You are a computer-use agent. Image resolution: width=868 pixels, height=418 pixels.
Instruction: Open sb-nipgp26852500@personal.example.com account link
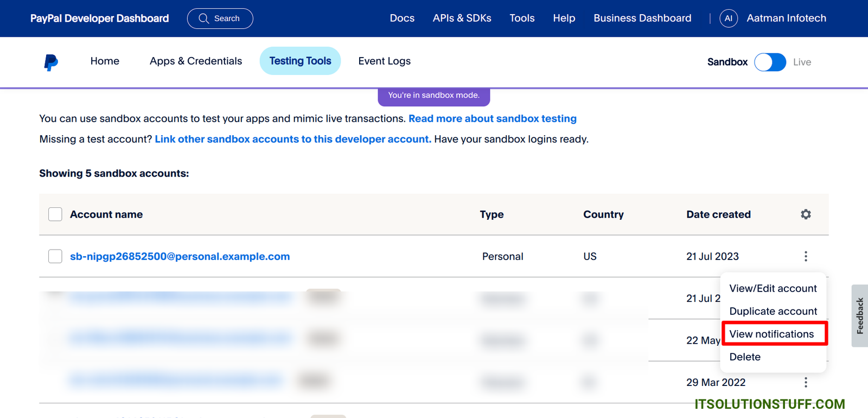(x=180, y=256)
